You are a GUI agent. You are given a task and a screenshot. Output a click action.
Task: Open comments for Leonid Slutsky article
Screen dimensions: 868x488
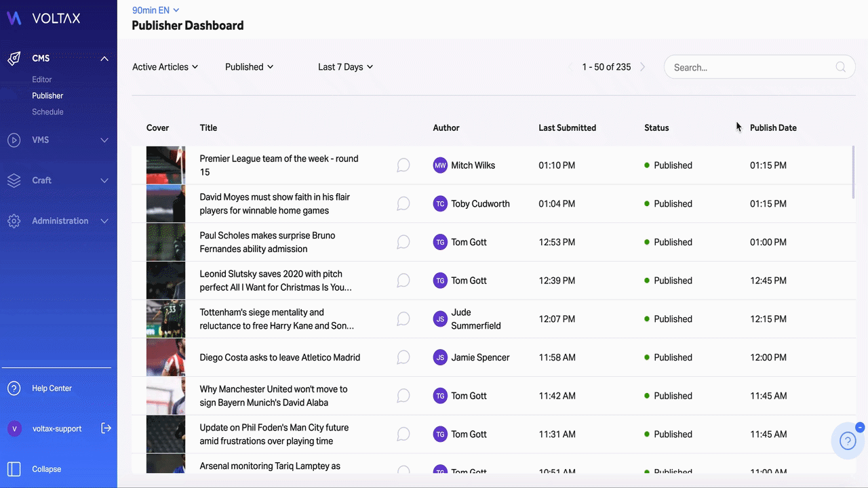[x=403, y=281]
